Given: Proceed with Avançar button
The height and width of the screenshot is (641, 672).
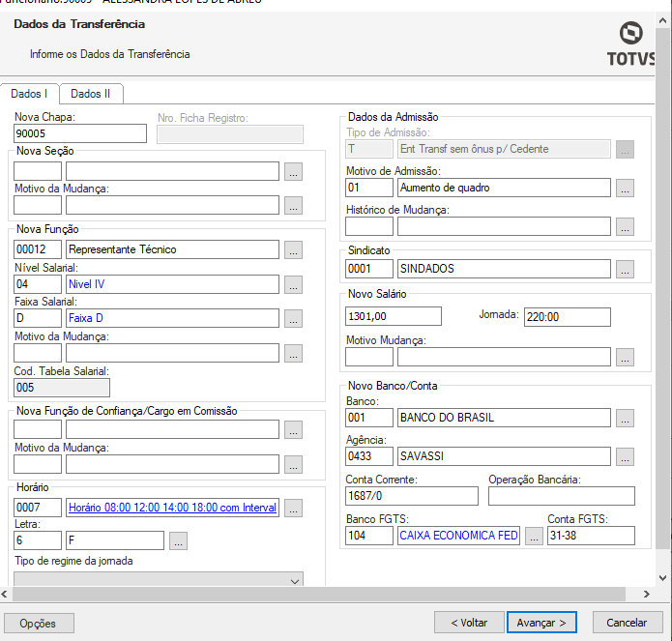Looking at the screenshot, I should coord(541,623).
